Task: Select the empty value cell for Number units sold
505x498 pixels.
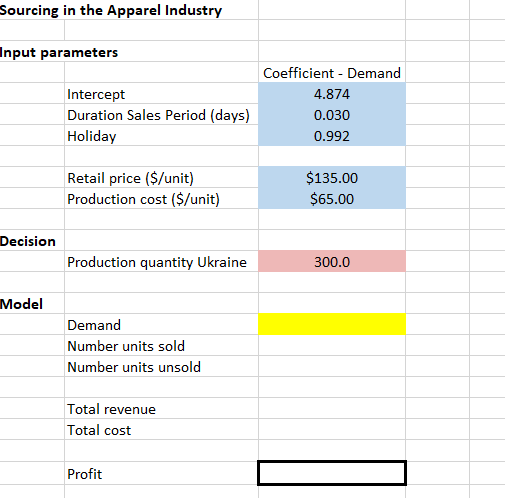Action: (x=332, y=345)
